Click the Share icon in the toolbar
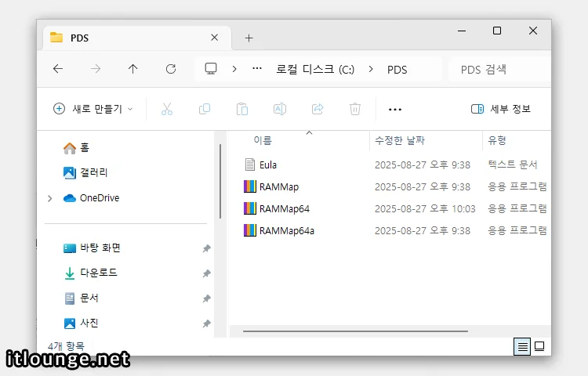 318,109
